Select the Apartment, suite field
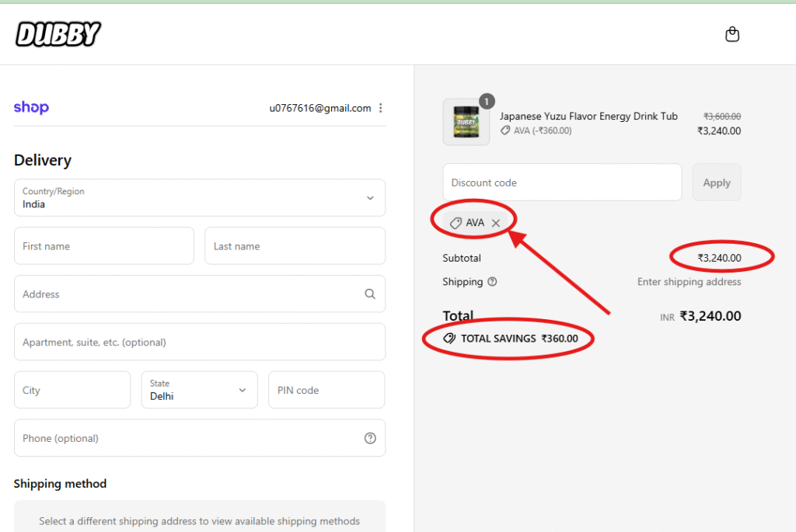 (x=200, y=342)
